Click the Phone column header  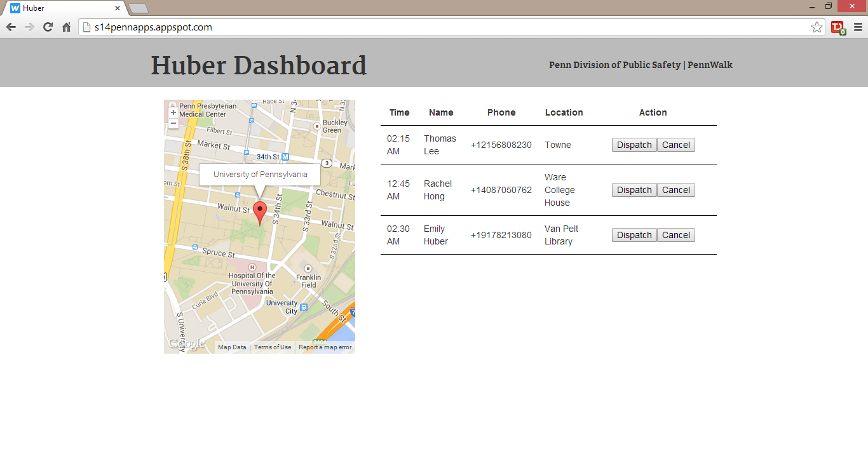coord(501,112)
